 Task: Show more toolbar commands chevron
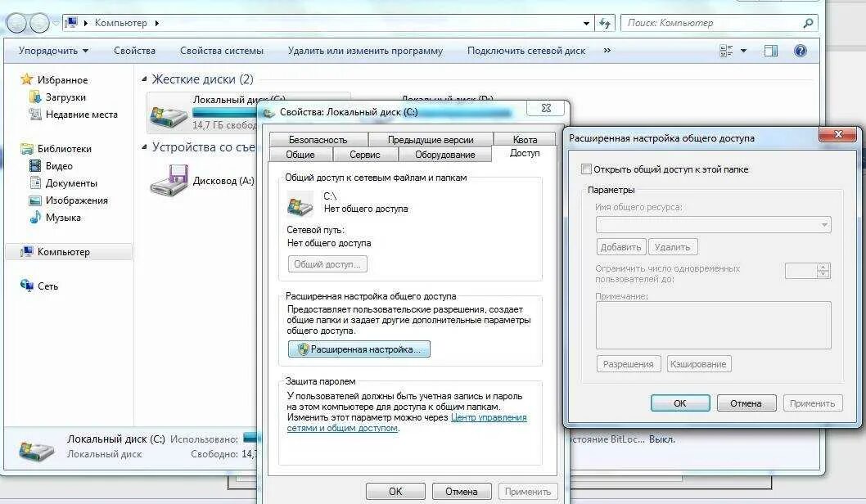click(607, 50)
